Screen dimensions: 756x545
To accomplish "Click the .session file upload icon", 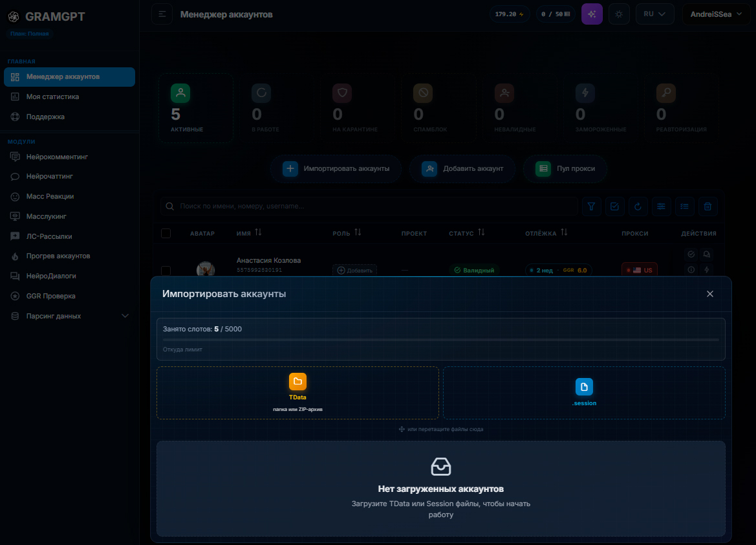I will (584, 386).
